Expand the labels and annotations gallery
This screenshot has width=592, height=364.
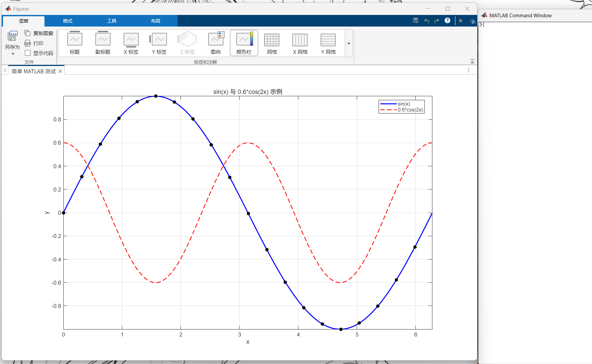click(x=349, y=43)
